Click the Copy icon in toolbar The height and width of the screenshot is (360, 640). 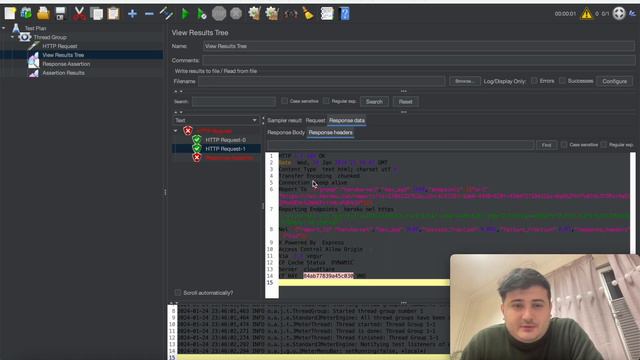pos(97,13)
